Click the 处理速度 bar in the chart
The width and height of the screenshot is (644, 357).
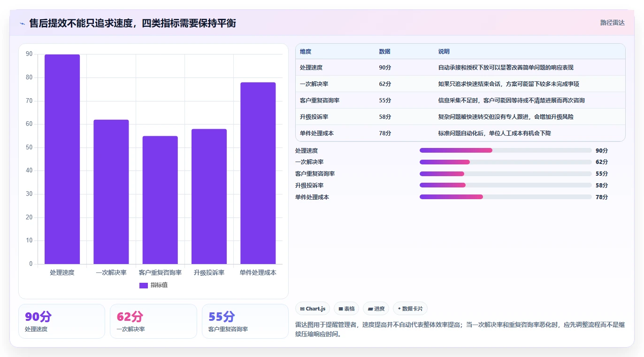pos(62,159)
